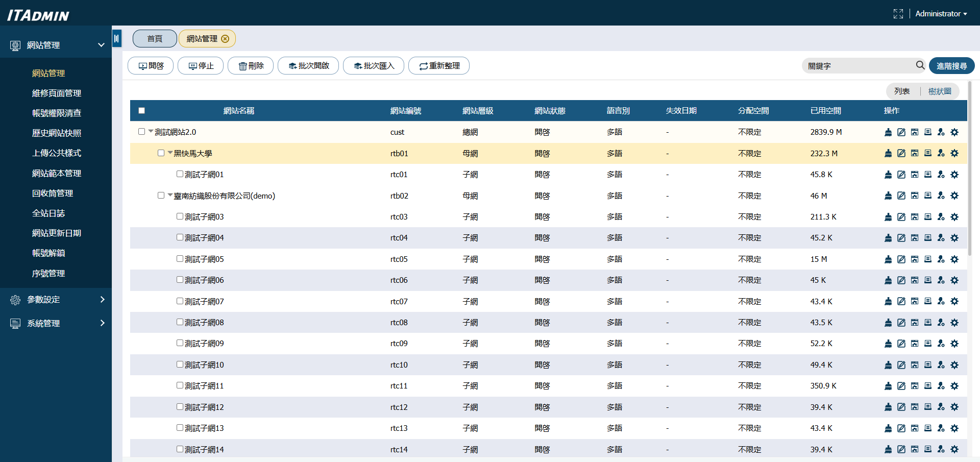The height and width of the screenshot is (462, 980).
Task: Click the 關鍵字 search input field
Action: pos(857,66)
